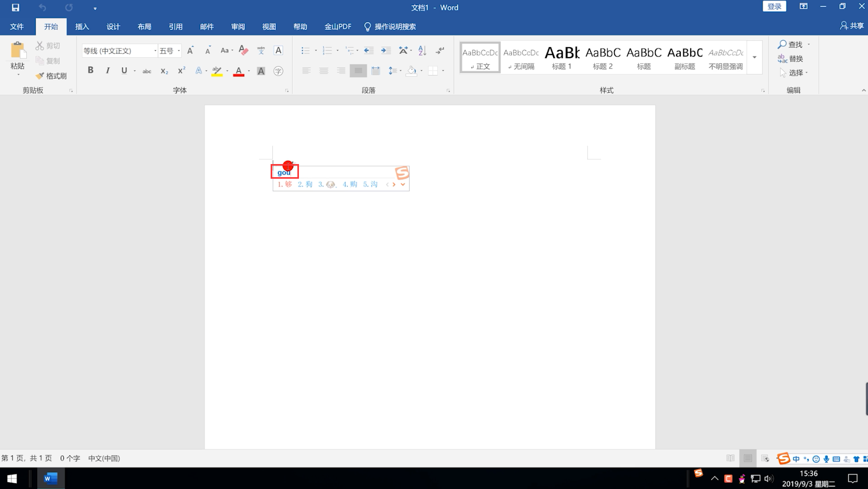Viewport: 868px width, 489px height.
Task: Click the Tell Me search box (操作说明搜索)
Action: pos(390,27)
